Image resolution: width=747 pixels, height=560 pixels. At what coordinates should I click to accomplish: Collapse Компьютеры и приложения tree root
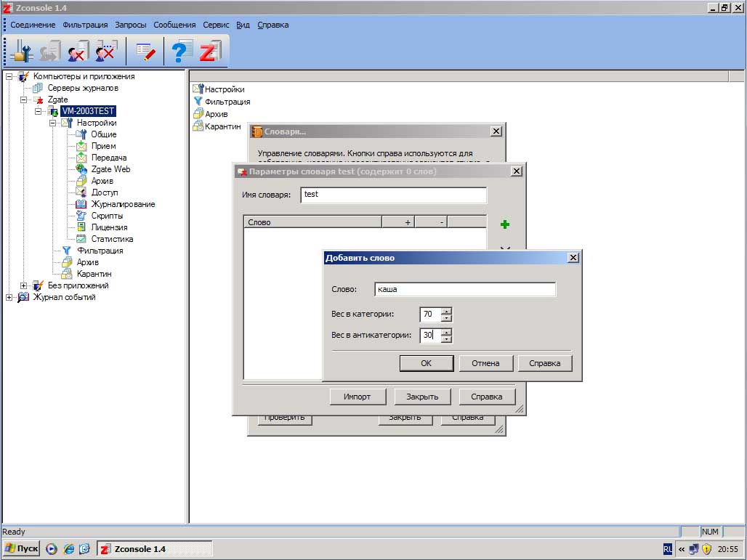(9, 76)
